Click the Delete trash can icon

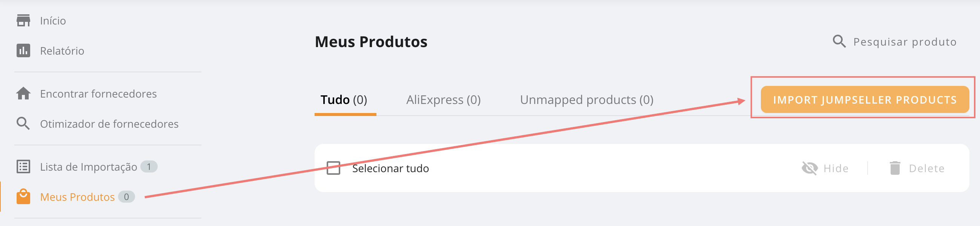895,168
